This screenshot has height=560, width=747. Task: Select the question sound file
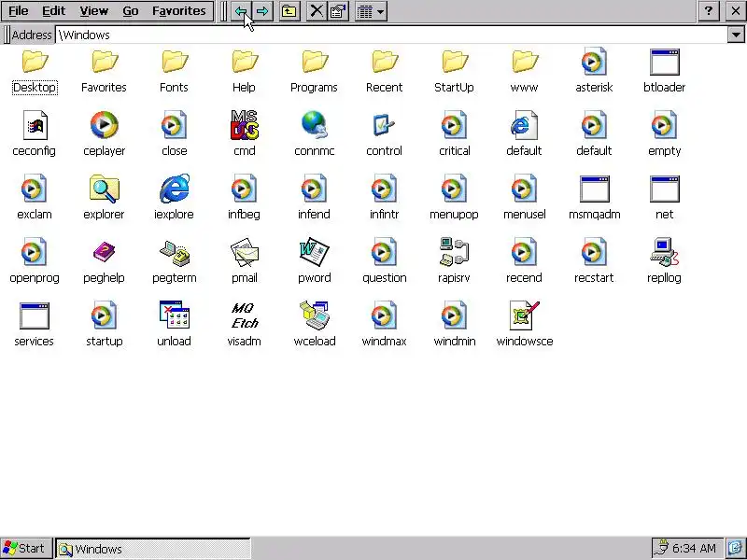384,252
